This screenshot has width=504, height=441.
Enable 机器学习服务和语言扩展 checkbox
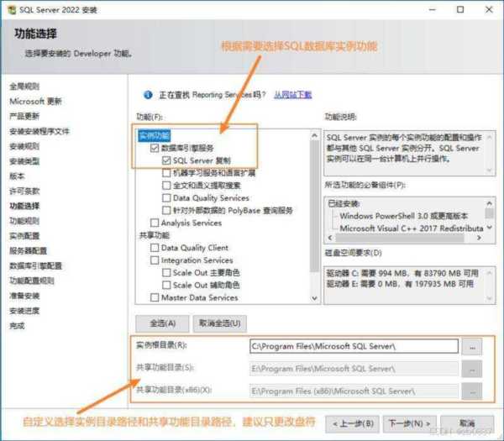click(166, 173)
